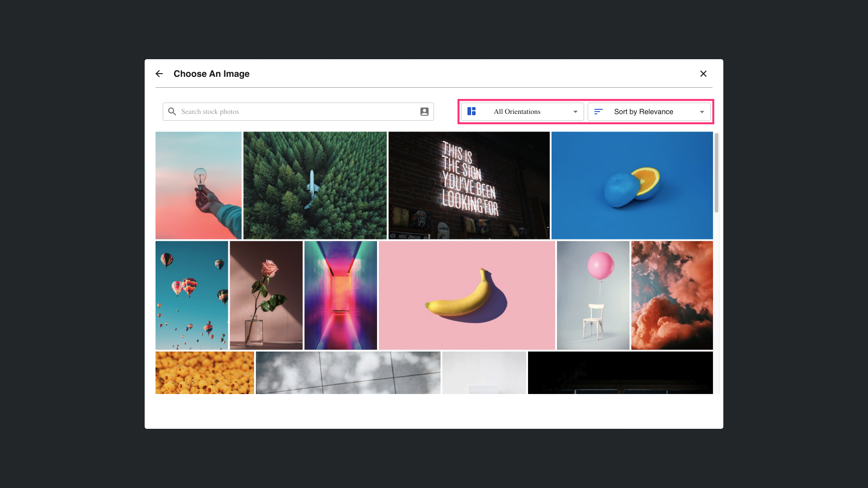
Task: Choose the hot air balloons photo
Action: (192, 295)
